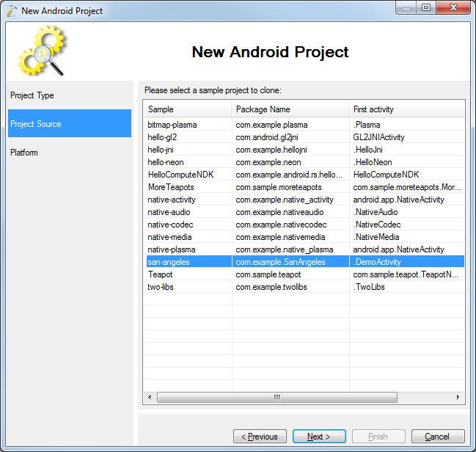Screen dimensions: 476x452
Task: Click package com.example.plasma
Action: (x=271, y=125)
